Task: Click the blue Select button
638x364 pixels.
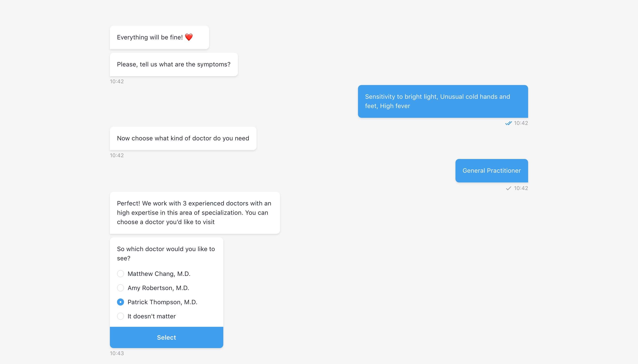Action: pyautogui.click(x=166, y=337)
